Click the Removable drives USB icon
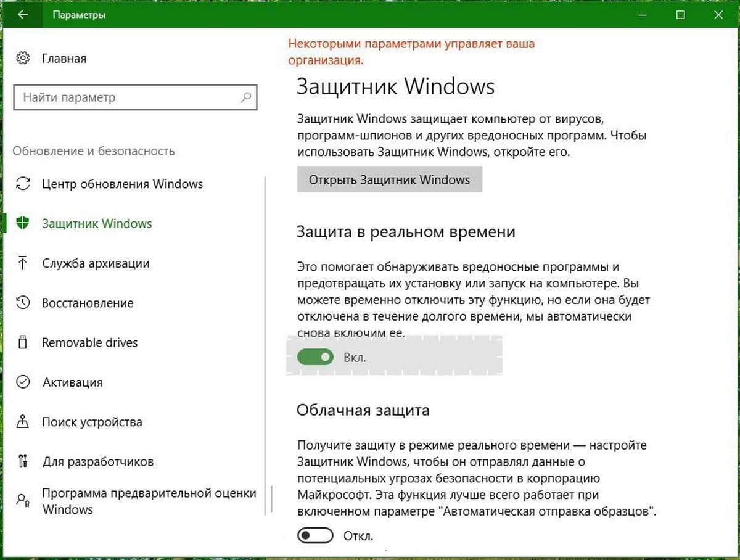Screen dimensions: 740x560 tap(23, 342)
